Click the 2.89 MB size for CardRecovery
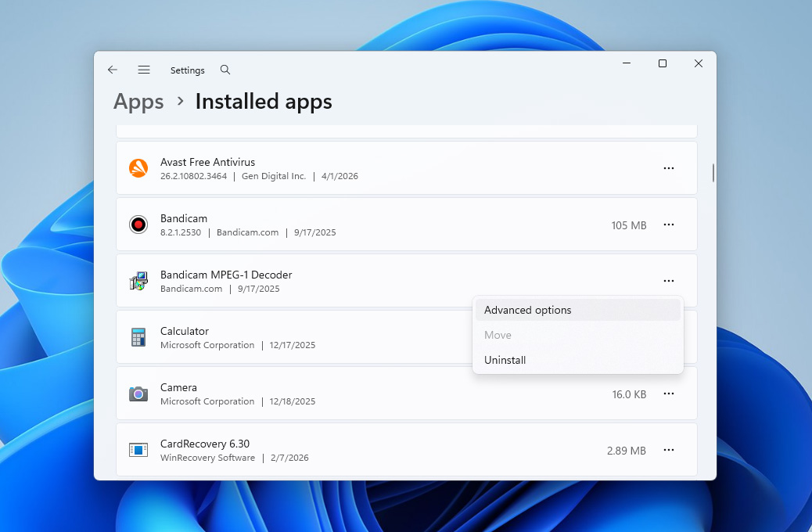This screenshot has height=532, width=812. click(x=627, y=451)
